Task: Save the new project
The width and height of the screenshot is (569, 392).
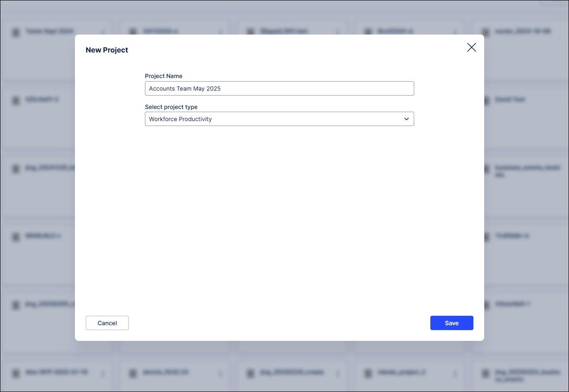Action: coord(451,323)
